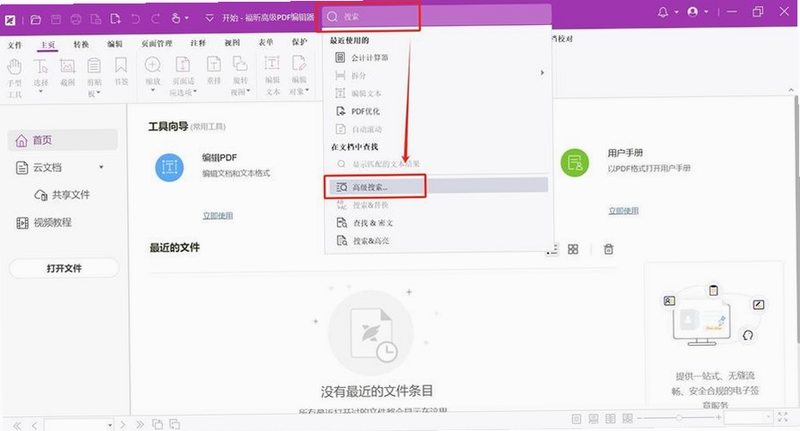Screen dimensions: 800x431
Task: Go to last page arrow in status bar
Action: [x=139, y=424]
